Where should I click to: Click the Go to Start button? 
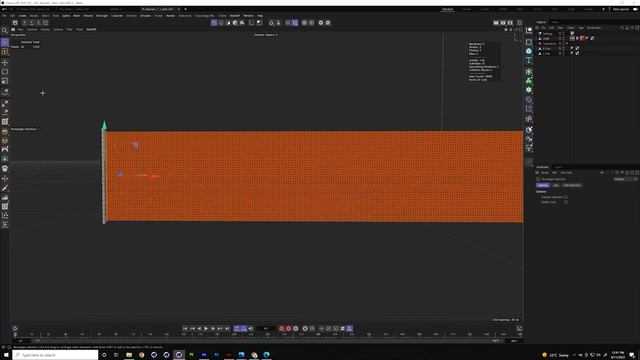tap(185, 329)
